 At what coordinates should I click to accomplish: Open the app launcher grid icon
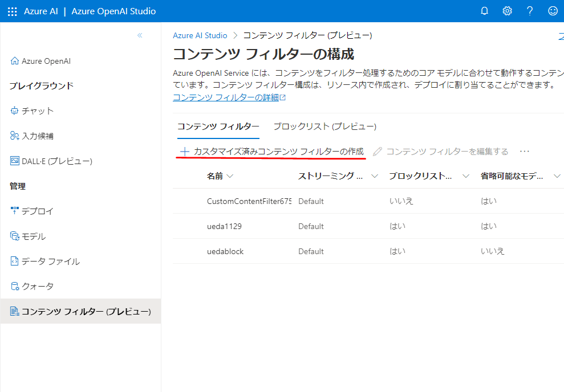tap(12, 11)
